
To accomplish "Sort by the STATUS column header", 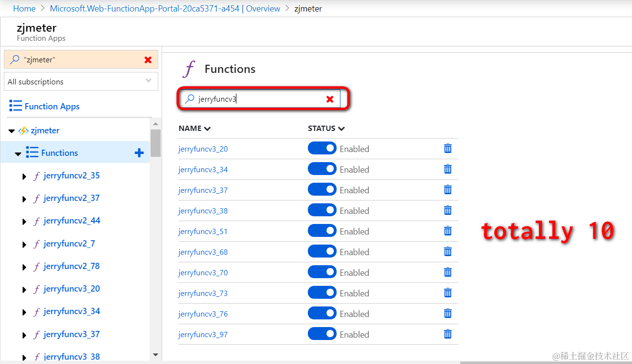I will [327, 129].
